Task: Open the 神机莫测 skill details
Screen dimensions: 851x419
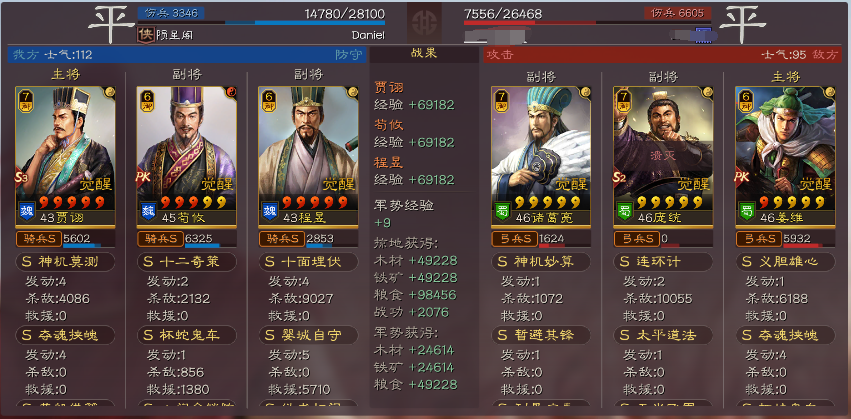Action: (x=65, y=262)
